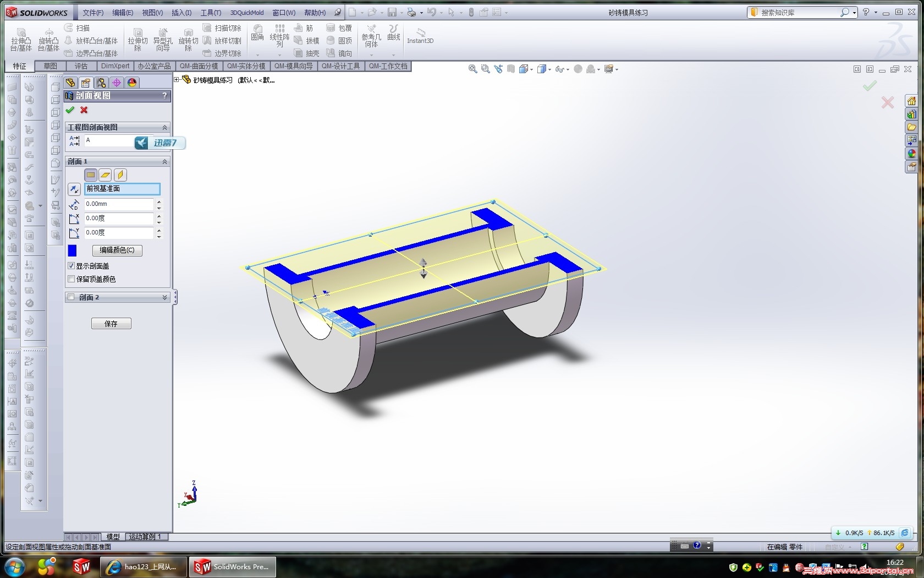Screen dimensions: 924x578
Task: Click the reverse section direction button
Action: pyautogui.click(x=74, y=189)
